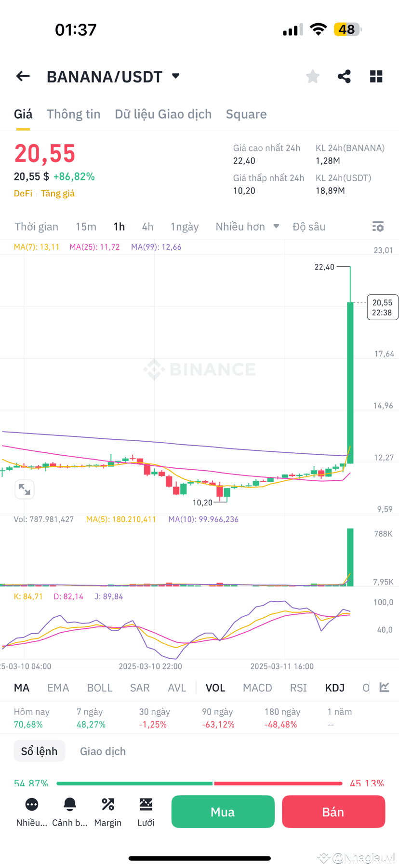This screenshot has width=399, height=868.
Task: Select the 4h timeframe
Action: coord(147,227)
